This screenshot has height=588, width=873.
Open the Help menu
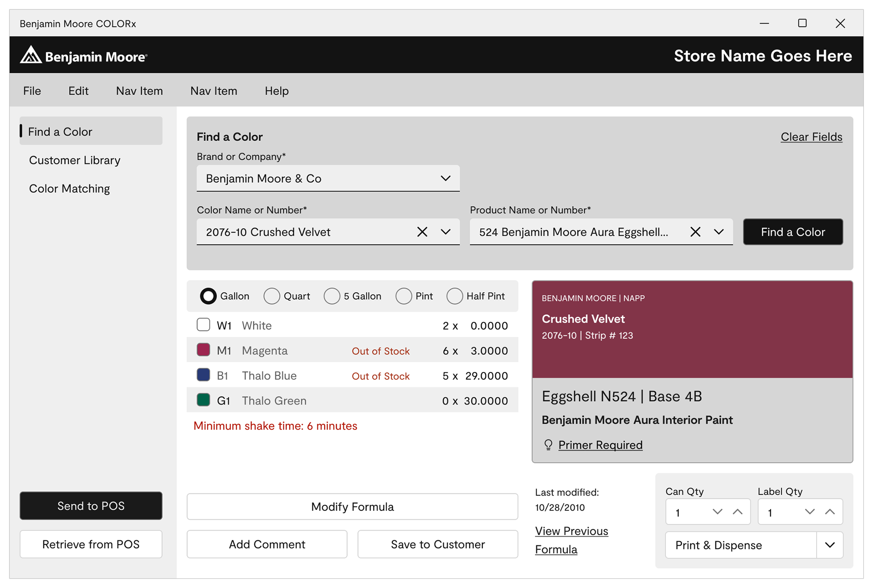coord(276,91)
